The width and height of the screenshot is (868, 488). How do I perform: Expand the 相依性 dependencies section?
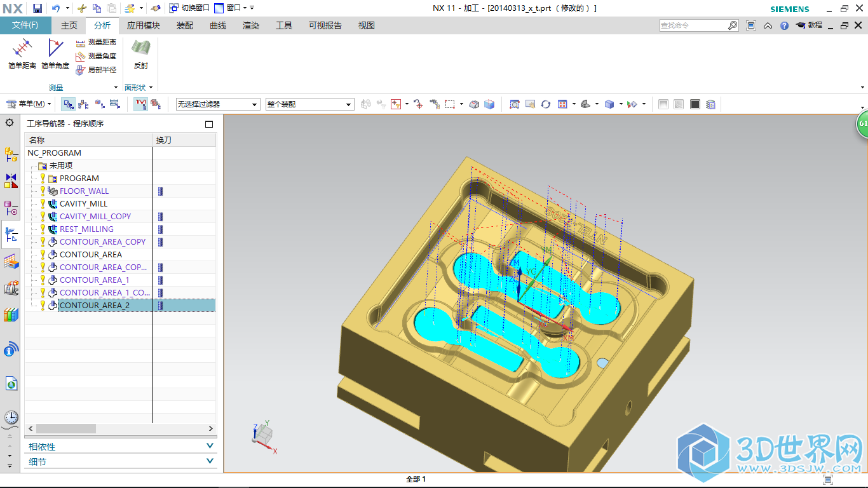click(x=121, y=446)
